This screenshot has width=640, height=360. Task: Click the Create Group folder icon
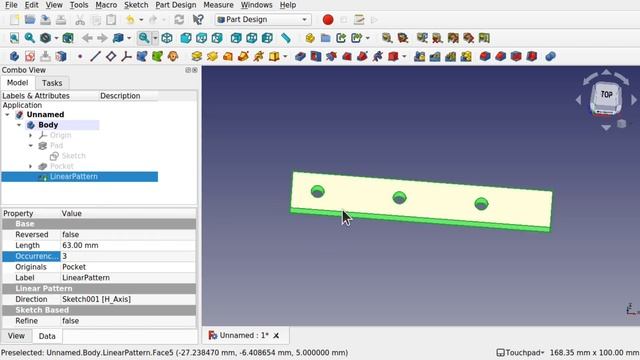[x=325, y=38]
